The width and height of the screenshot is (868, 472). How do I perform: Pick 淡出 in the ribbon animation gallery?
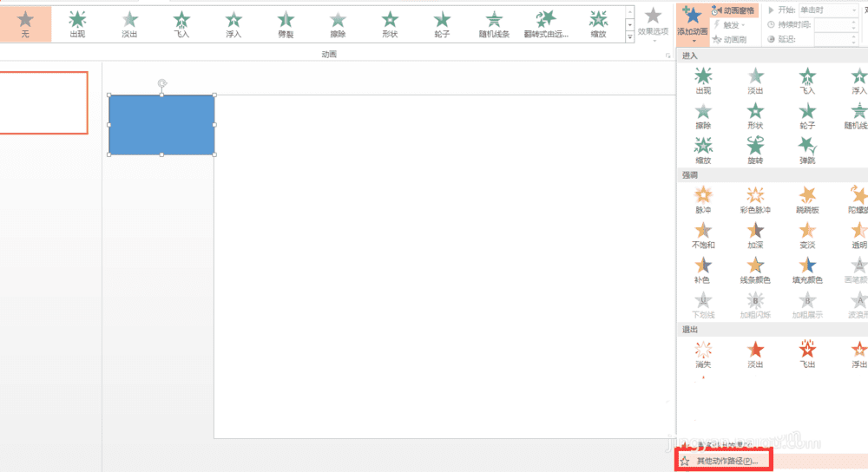(129, 23)
